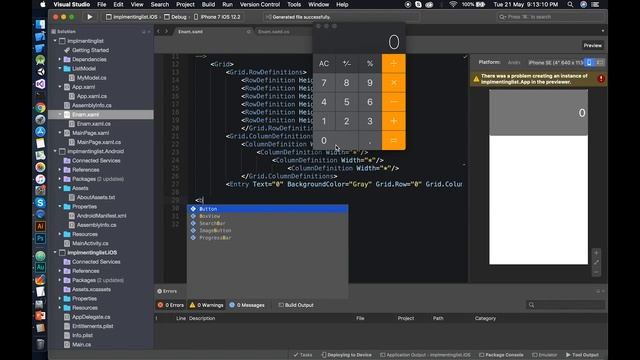Click the Errors pad search field
640x360 pixels.
click(x=566, y=304)
